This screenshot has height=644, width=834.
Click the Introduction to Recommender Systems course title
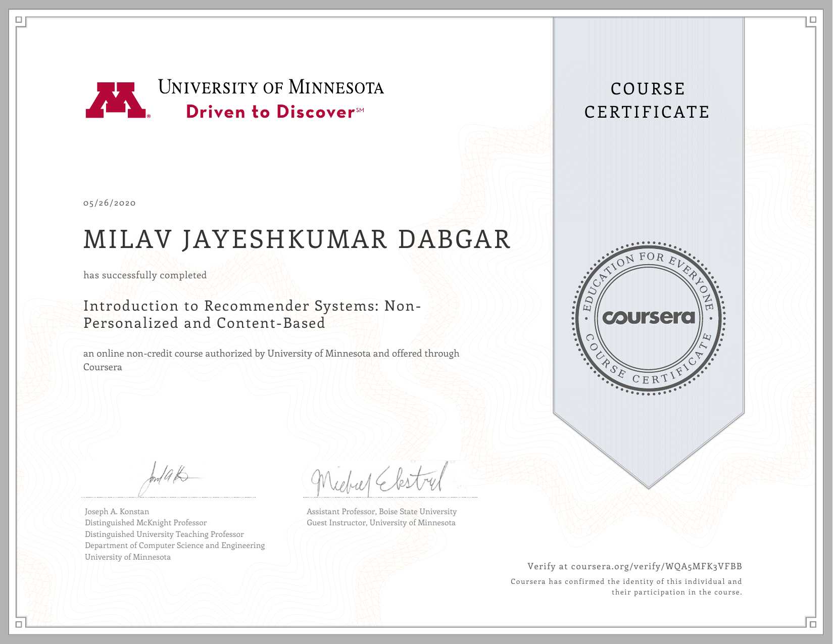pyautogui.click(x=252, y=314)
